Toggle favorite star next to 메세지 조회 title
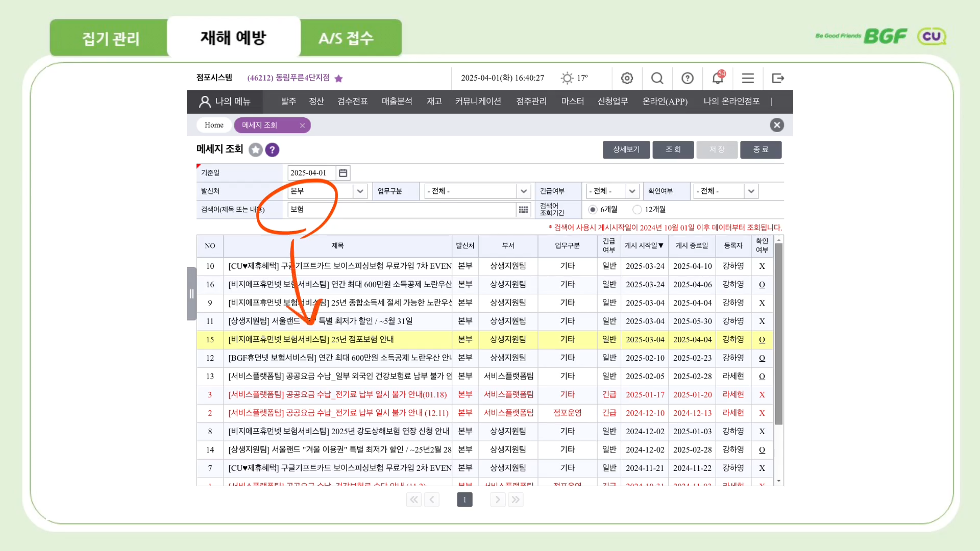Image resolution: width=980 pixels, height=551 pixels. click(256, 150)
